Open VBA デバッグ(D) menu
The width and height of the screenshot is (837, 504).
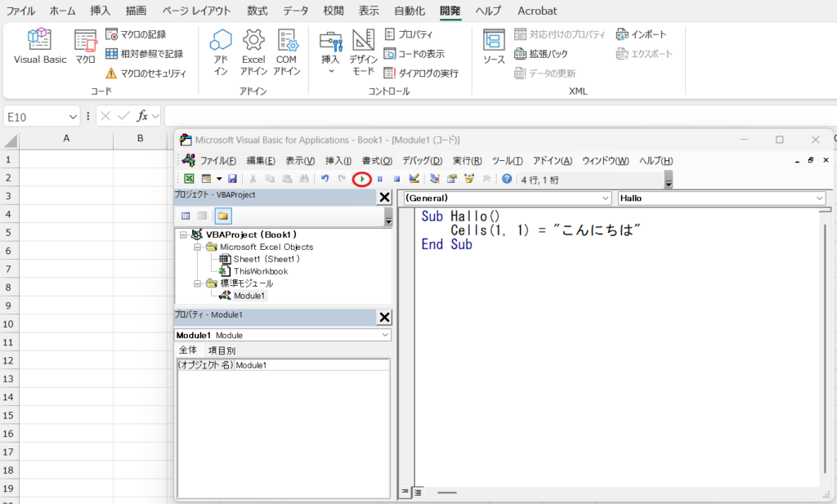(423, 161)
